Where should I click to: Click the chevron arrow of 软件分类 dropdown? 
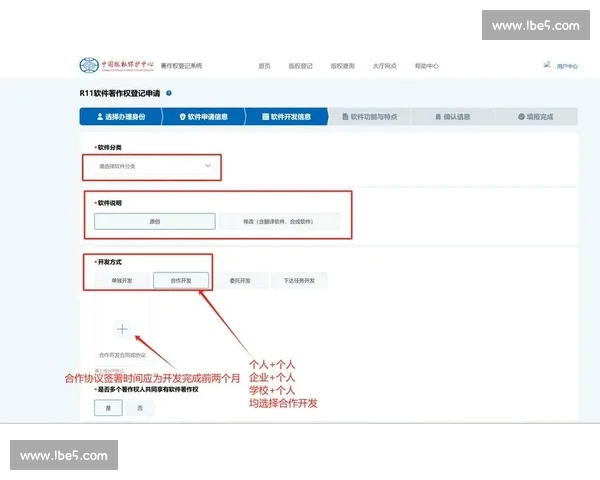point(208,166)
